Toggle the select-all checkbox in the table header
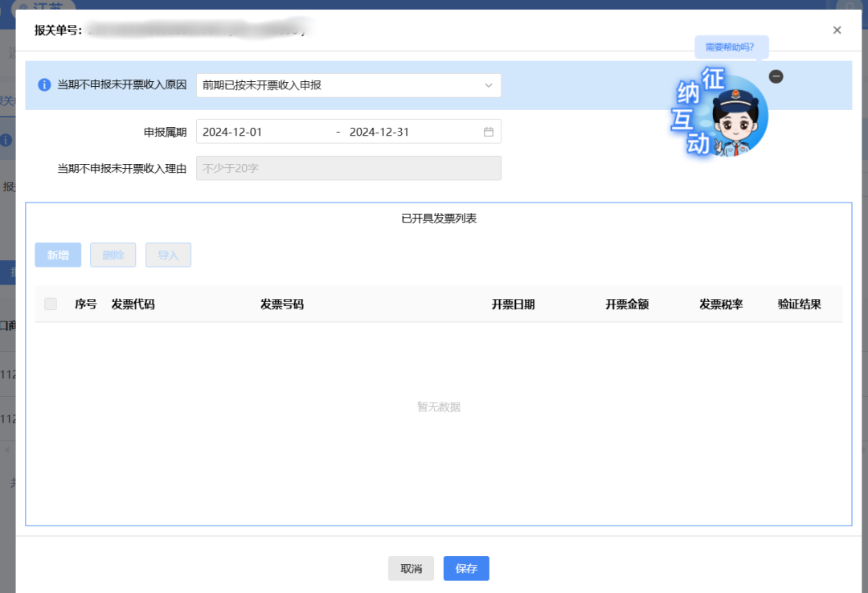 tap(51, 304)
